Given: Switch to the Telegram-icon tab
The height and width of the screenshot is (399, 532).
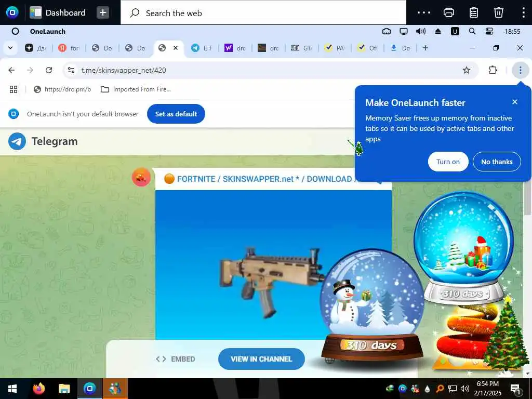Looking at the screenshot, I should [x=202, y=48].
